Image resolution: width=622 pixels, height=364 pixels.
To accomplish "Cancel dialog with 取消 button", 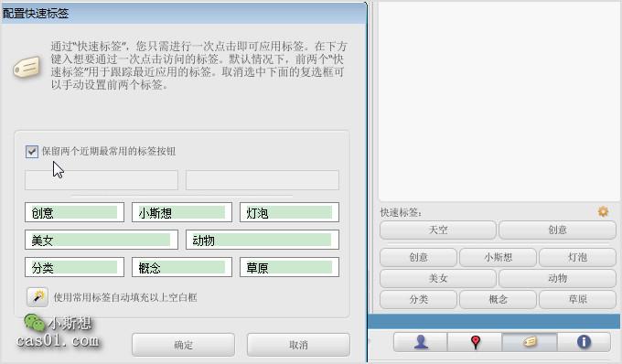I will (298, 345).
